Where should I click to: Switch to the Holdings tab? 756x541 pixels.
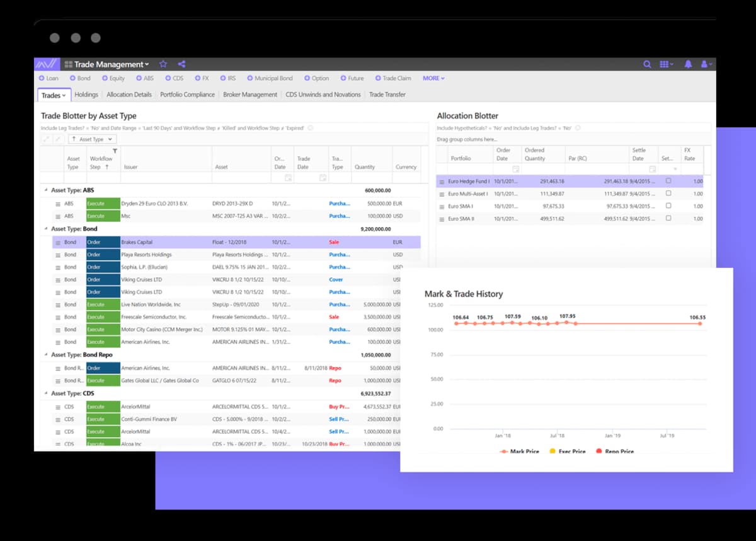[86, 95]
